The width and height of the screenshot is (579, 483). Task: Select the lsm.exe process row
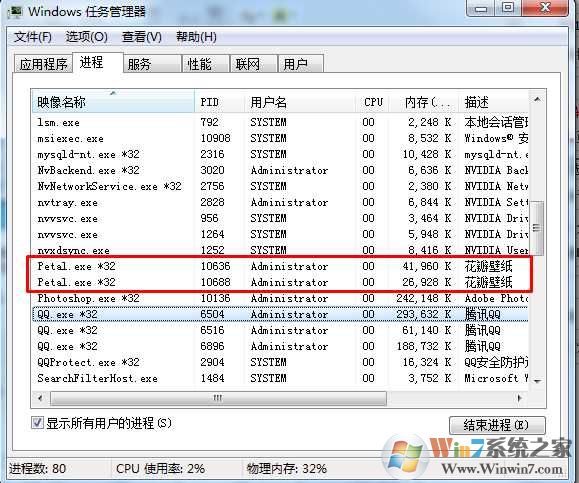[280, 122]
